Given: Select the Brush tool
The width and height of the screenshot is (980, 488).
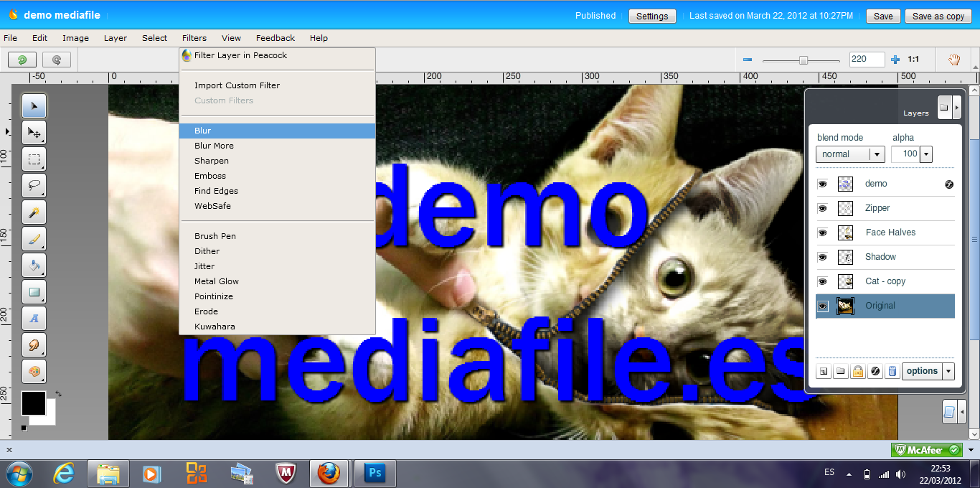Looking at the screenshot, I should pyautogui.click(x=34, y=238).
